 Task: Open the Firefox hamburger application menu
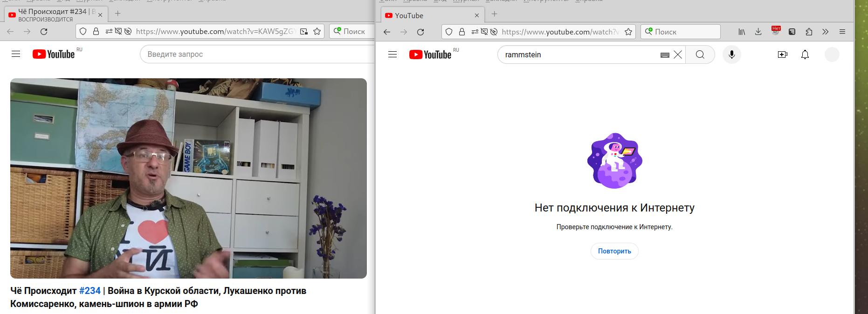tap(842, 32)
